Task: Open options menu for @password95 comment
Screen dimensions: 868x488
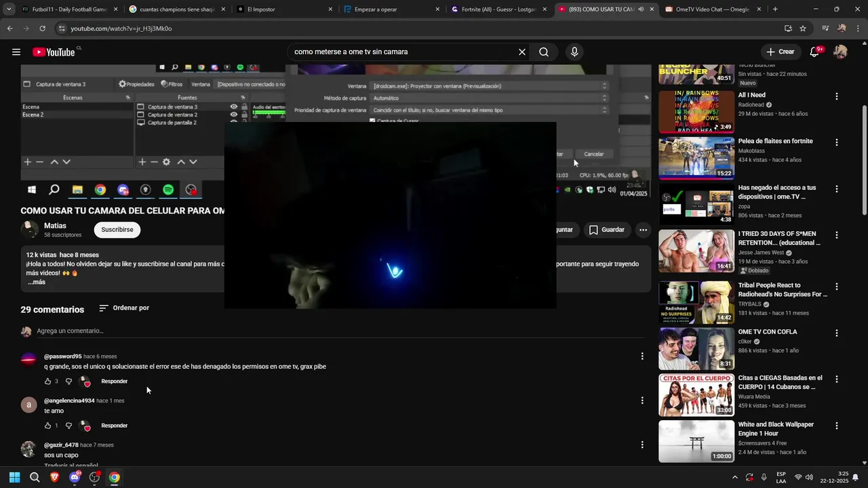Action: (642, 356)
